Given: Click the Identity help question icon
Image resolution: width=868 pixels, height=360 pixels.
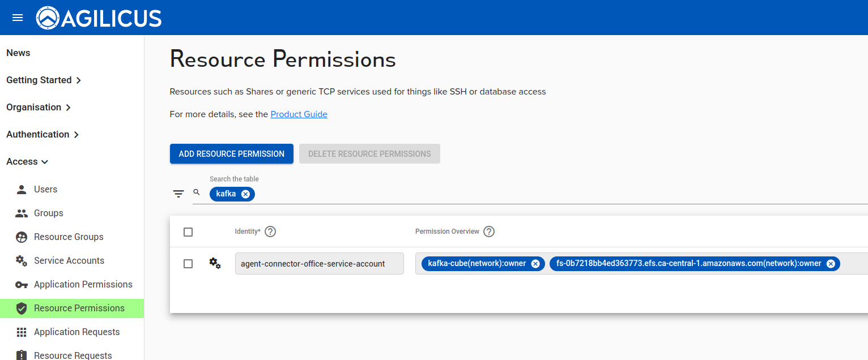Looking at the screenshot, I should [x=270, y=232].
